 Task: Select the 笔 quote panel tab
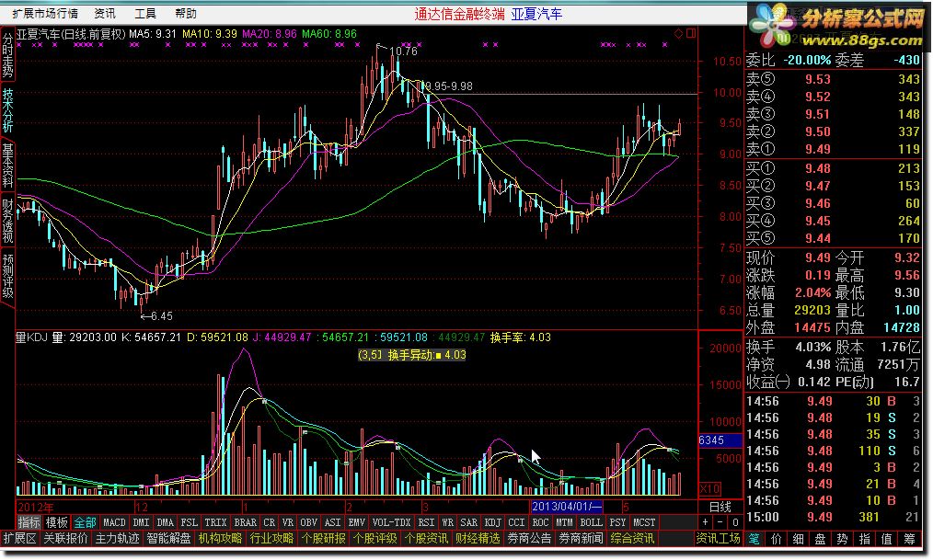754,539
